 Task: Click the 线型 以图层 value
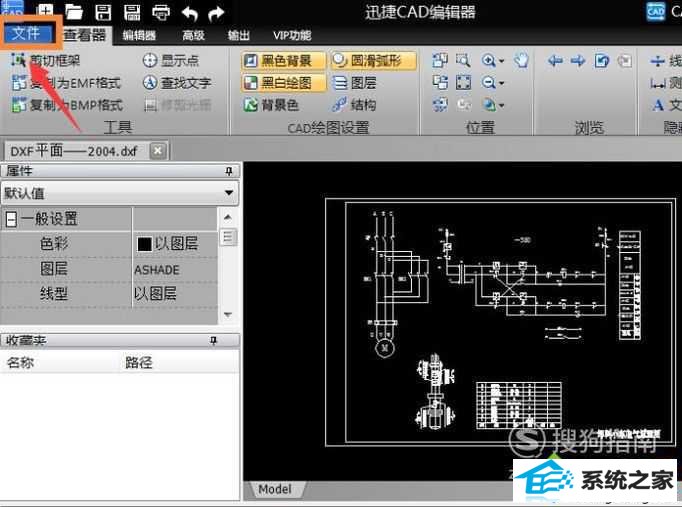pyautogui.click(x=174, y=294)
